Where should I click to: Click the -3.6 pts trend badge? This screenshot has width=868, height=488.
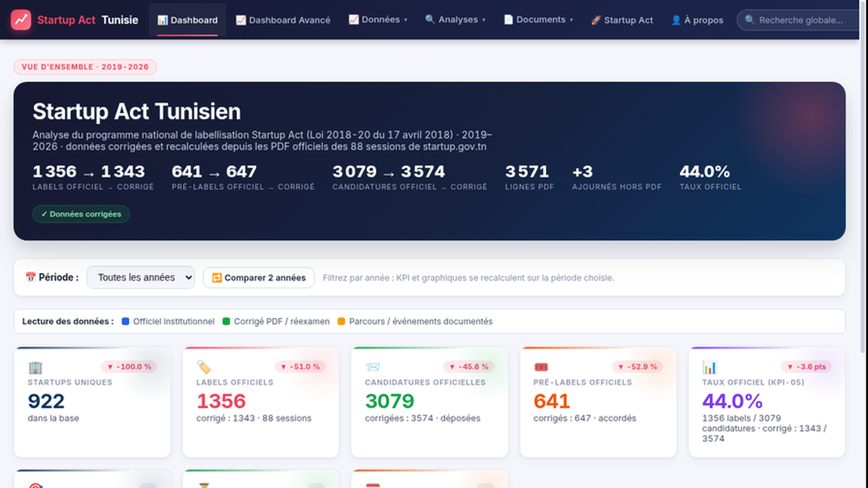coord(806,367)
